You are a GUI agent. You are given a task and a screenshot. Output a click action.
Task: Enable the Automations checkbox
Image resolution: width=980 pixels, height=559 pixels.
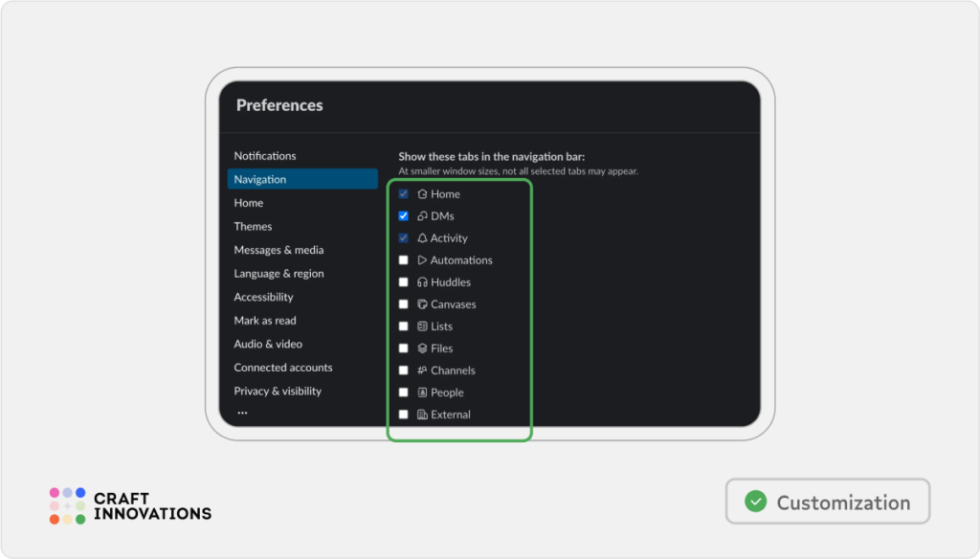(403, 259)
